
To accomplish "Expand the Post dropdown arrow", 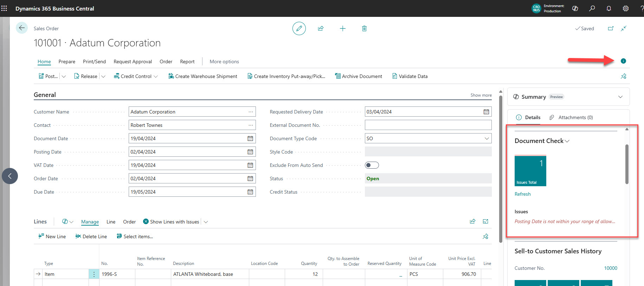I will (x=64, y=76).
